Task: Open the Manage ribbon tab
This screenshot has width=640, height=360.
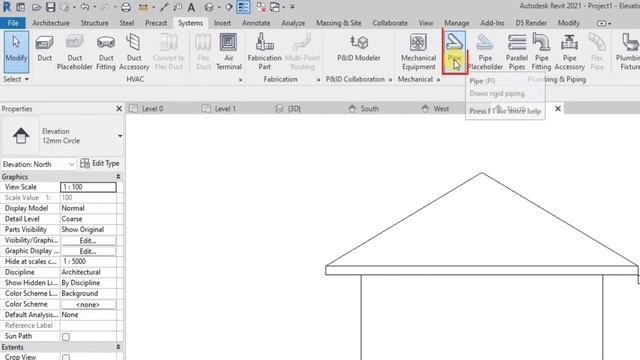Action: 457,23
